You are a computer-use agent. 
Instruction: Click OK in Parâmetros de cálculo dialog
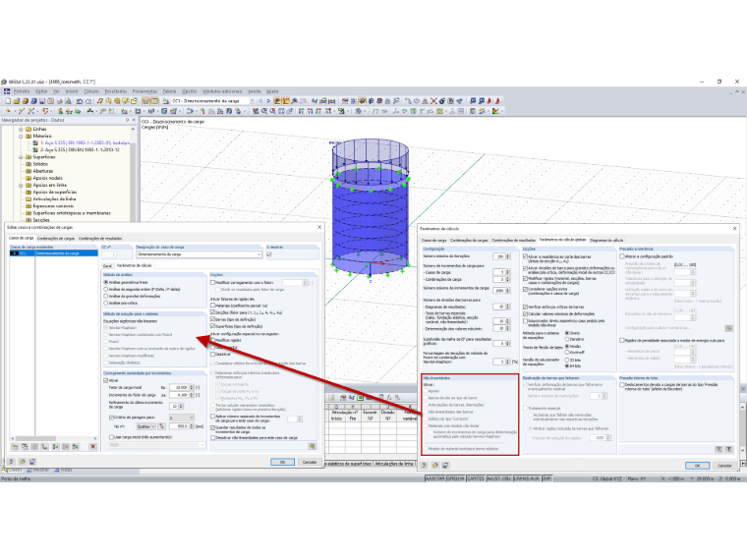coord(698,466)
